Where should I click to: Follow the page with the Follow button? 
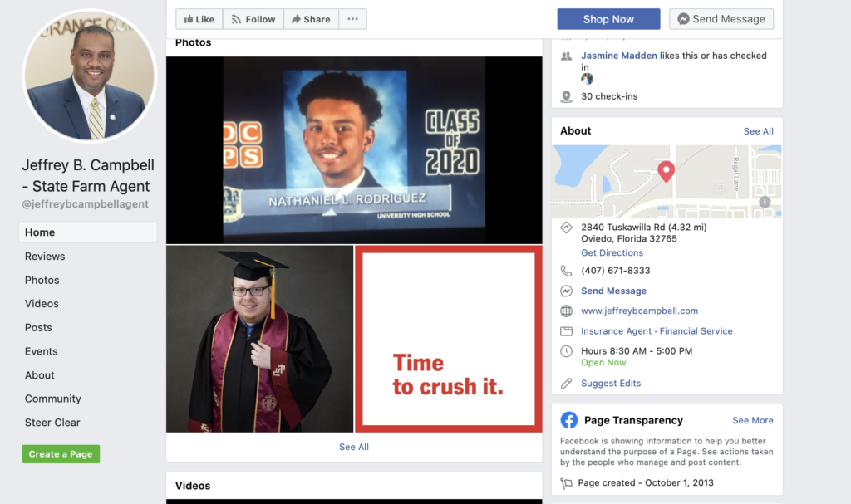pyautogui.click(x=253, y=19)
